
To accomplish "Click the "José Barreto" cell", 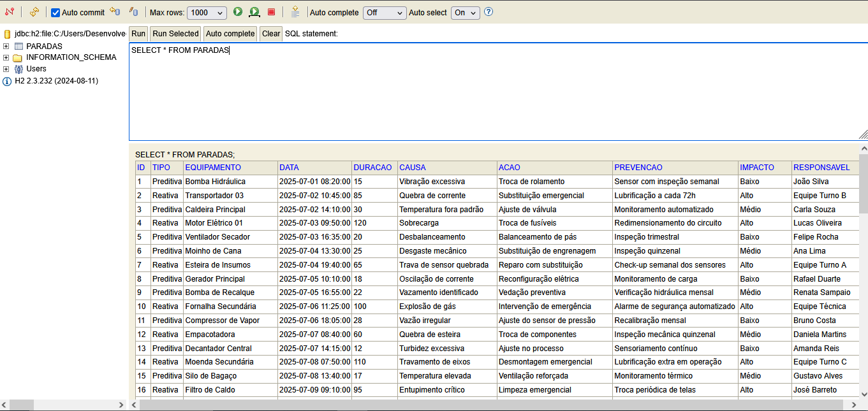I will click(825, 390).
